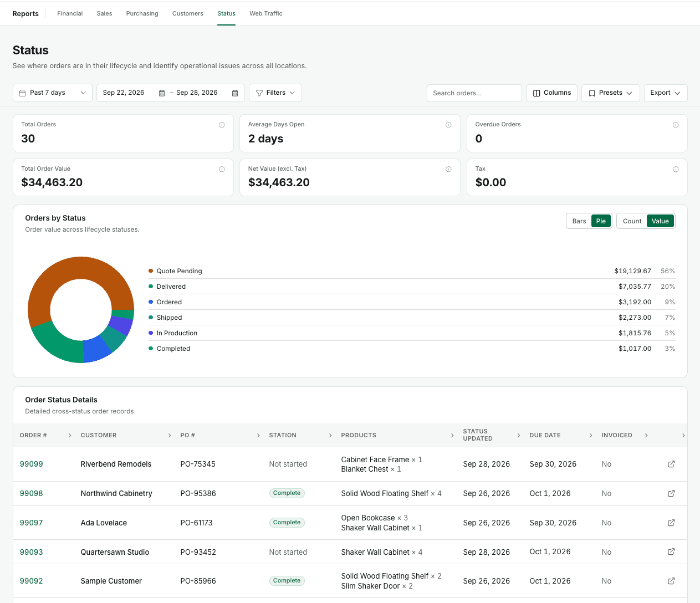Click info icon on Overdue Orders card
The width and height of the screenshot is (700, 603).
point(676,125)
